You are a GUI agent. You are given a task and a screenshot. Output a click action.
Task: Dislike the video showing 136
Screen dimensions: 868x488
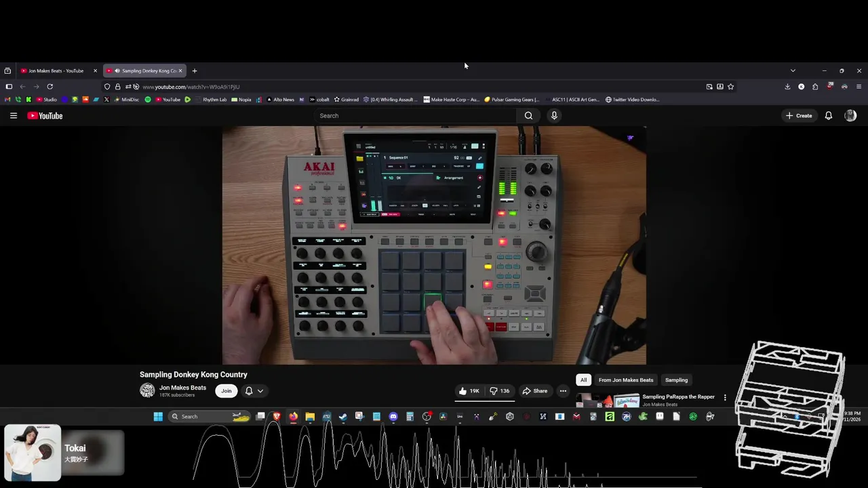tap(500, 391)
